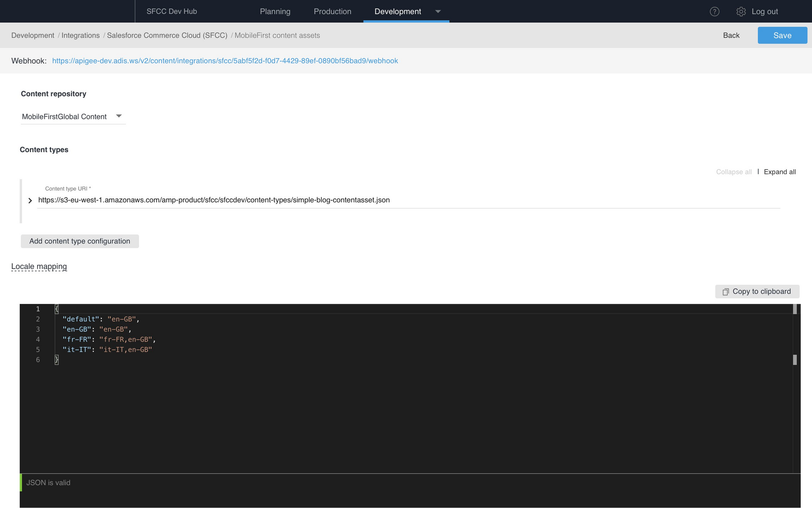
Task: Place cursor on the "default": "en-GB" line
Action: [x=101, y=319]
